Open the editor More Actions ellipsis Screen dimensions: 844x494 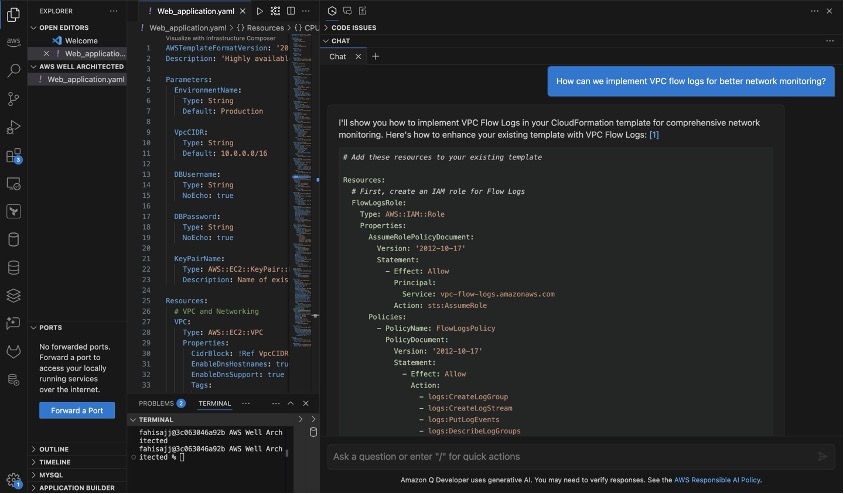coord(306,11)
